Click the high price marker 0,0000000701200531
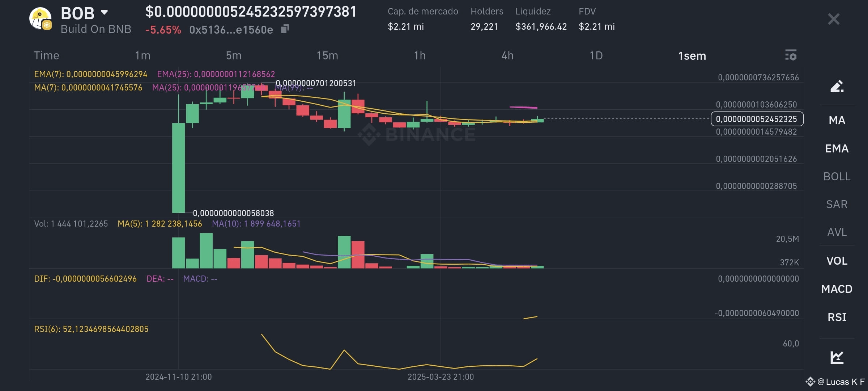The image size is (868, 391). coord(316,83)
